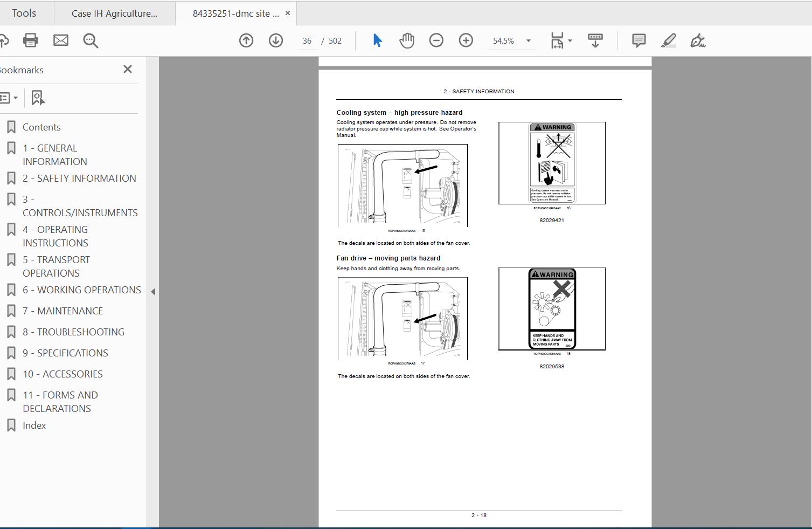Select the arrow Selection tool

point(377,40)
